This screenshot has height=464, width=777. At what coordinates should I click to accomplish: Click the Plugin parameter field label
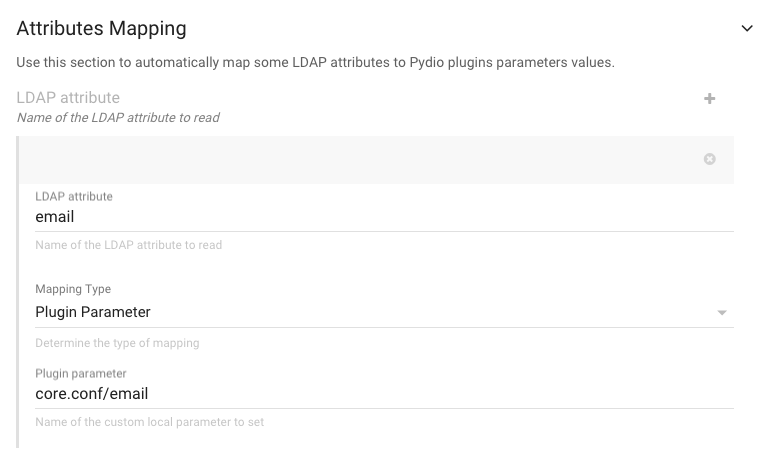pyautogui.click(x=81, y=373)
